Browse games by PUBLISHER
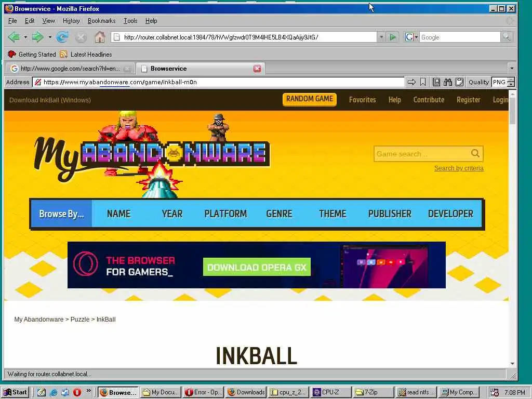The image size is (532, 399). pyautogui.click(x=390, y=214)
